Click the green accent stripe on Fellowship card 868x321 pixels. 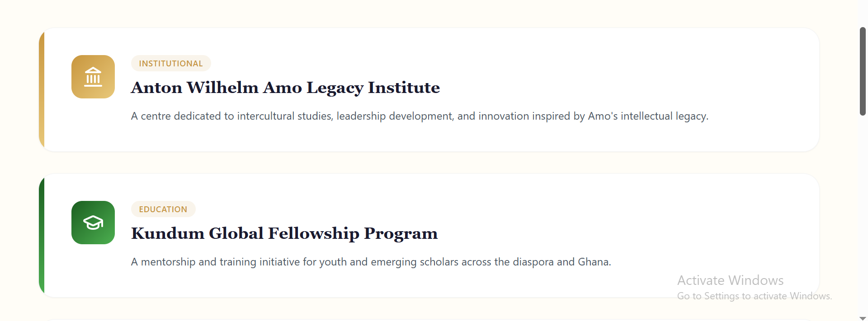(42, 235)
